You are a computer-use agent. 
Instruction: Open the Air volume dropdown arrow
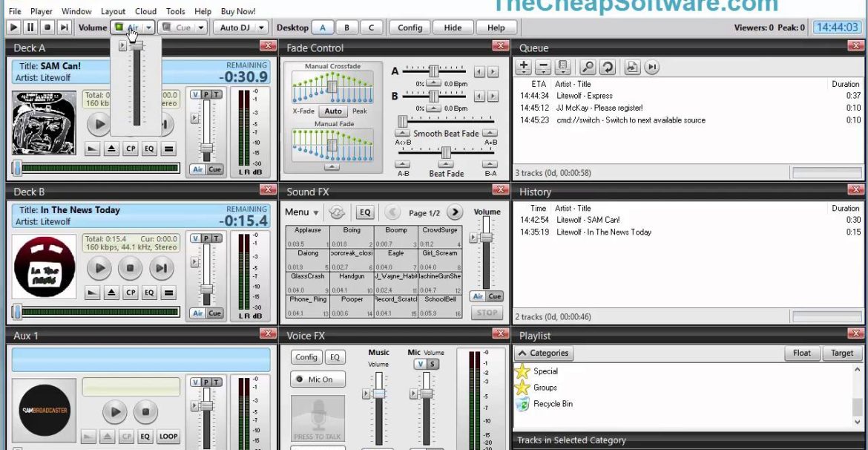pyautogui.click(x=148, y=27)
